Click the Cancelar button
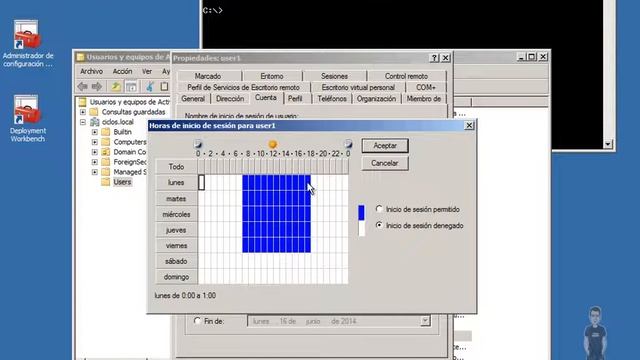Image resolution: width=640 pixels, height=360 pixels. (x=385, y=163)
